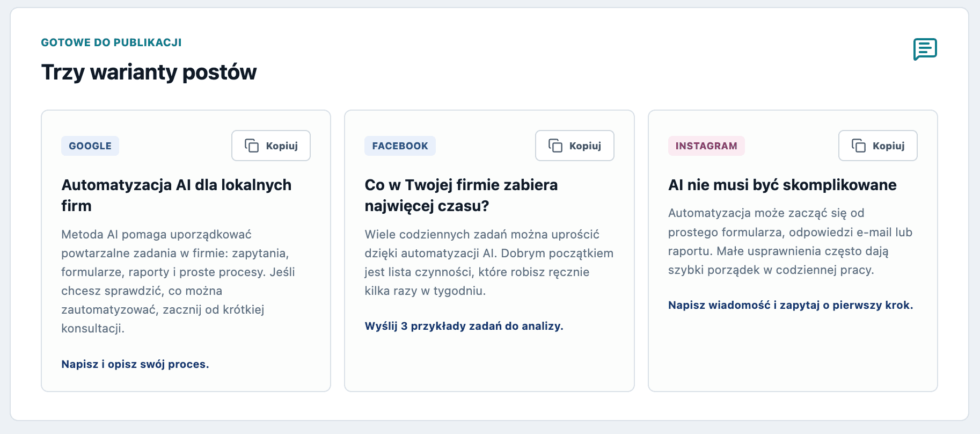Image resolution: width=980 pixels, height=434 pixels.
Task: Click the FACEBOOK platform badge
Action: click(x=400, y=146)
